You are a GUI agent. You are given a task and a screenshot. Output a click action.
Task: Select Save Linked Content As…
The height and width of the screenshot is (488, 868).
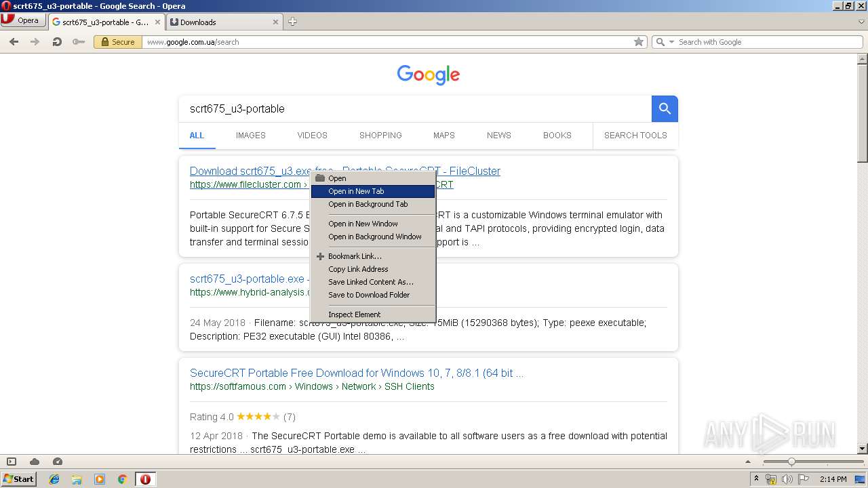click(373, 282)
